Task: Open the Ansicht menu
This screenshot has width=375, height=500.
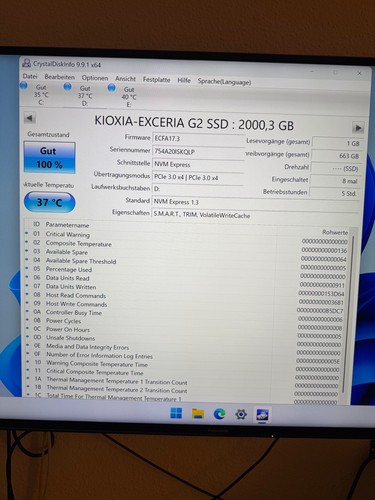Action: pos(125,79)
